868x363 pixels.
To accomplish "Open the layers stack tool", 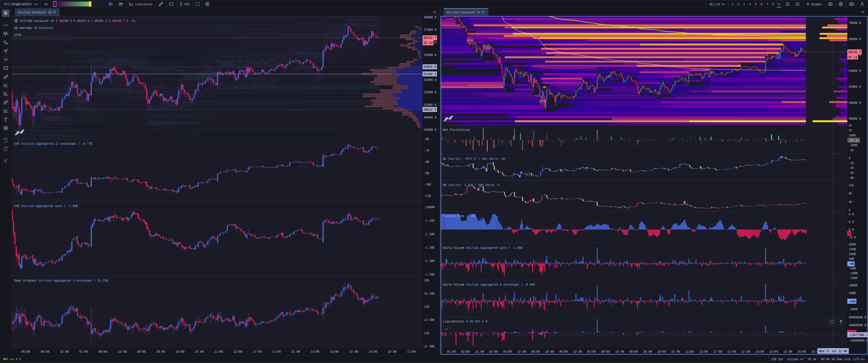I will (6, 128).
